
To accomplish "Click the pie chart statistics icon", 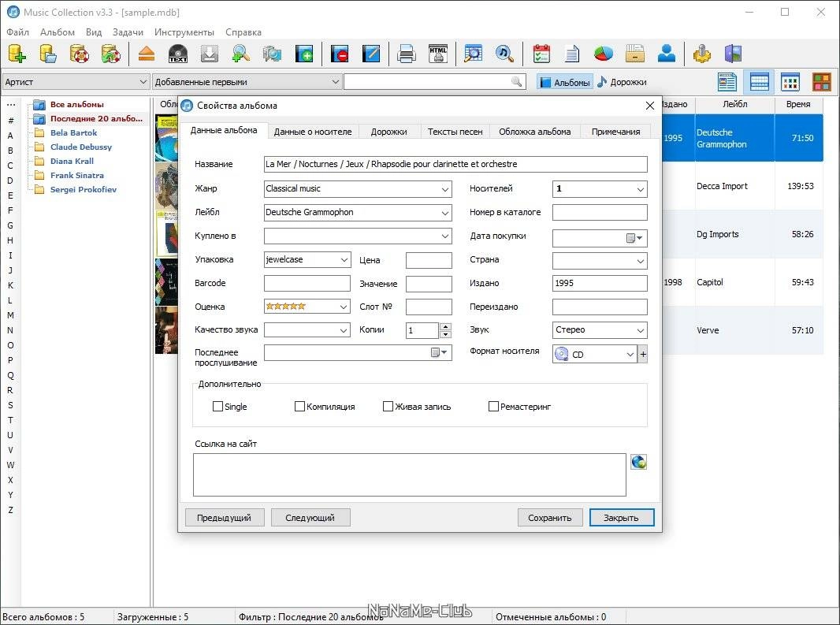I will 604,54.
